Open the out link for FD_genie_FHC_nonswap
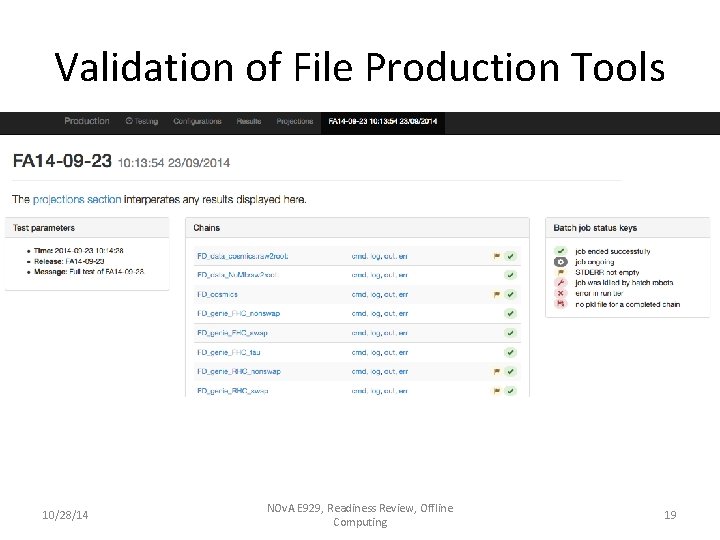This screenshot has height=540, width=720. tap(389, 314)
